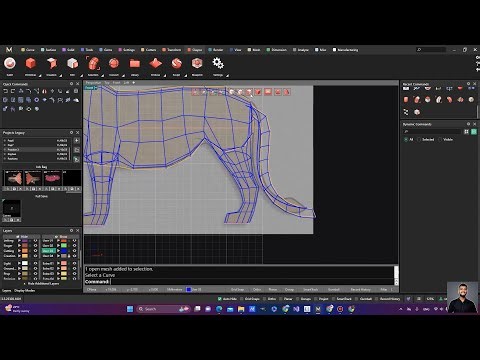Image resolution: width=480 pixels, height=360 pixels.
Task: Switch Dynamic Commands to grid view icon
Action: (466, 132)
